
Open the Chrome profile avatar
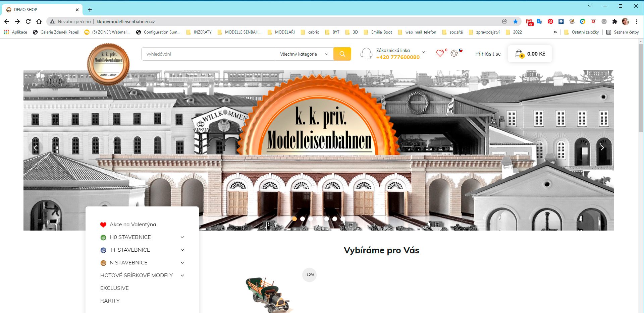(625, 21)
